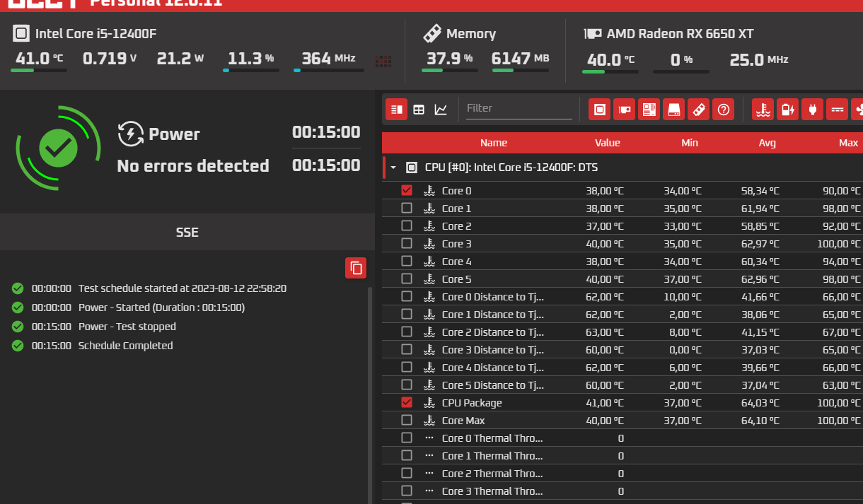Click the dots icon in the Core 0 Thermal Thro... row
The height and width of the screenshot is (504, 863).
(429, 438)
